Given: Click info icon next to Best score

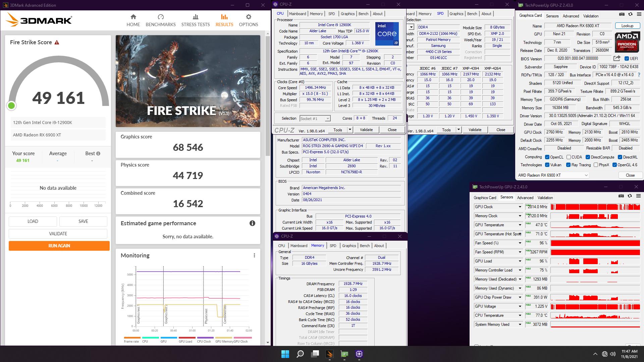Looking at the screenshot, I should click(x=98, y=154).
